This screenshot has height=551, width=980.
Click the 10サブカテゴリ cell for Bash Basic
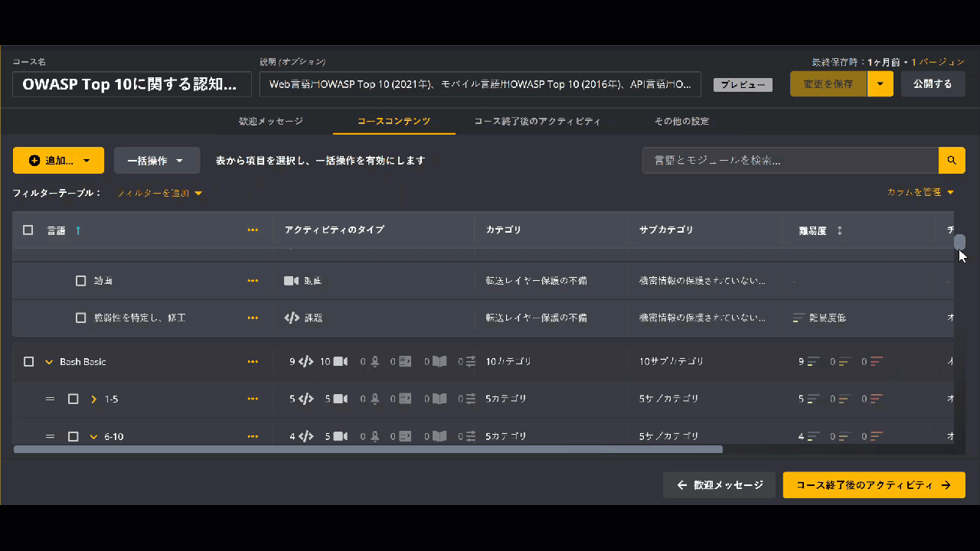point(671,361)
